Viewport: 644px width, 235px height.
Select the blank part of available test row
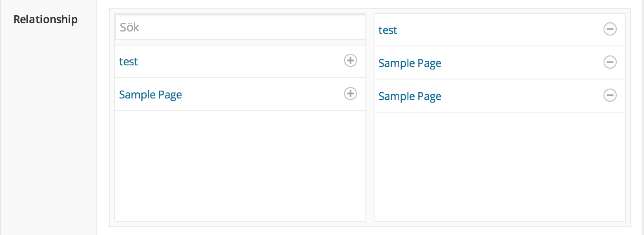(x=240, y=61)
